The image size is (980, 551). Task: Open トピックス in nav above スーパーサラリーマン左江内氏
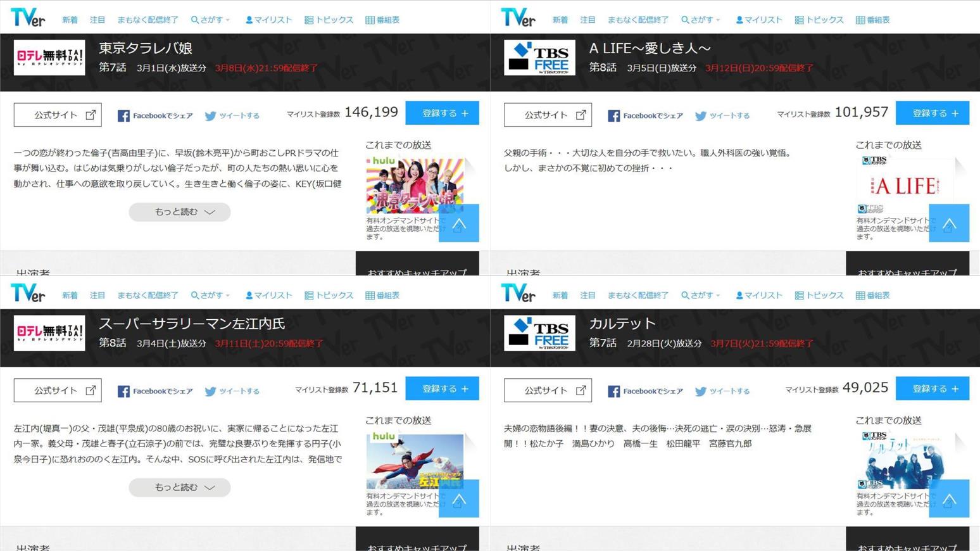pos(329,295)
